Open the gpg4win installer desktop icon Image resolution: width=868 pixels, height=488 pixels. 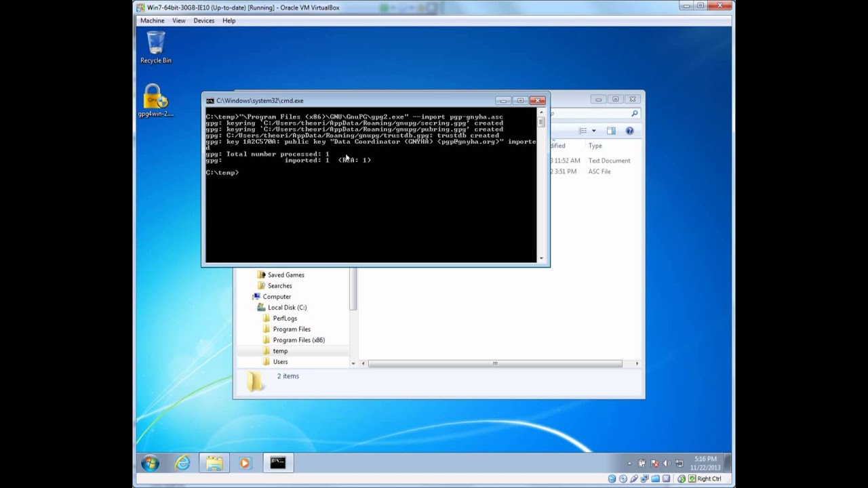155,100
